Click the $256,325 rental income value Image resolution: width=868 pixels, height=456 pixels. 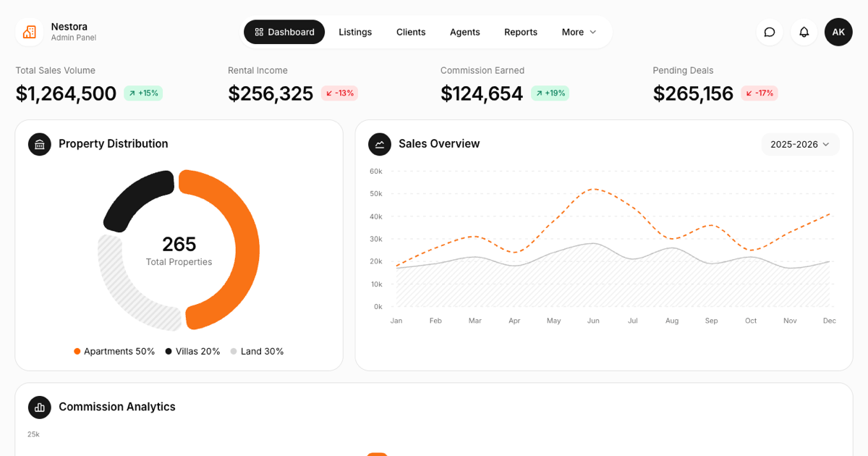[271, 93]
